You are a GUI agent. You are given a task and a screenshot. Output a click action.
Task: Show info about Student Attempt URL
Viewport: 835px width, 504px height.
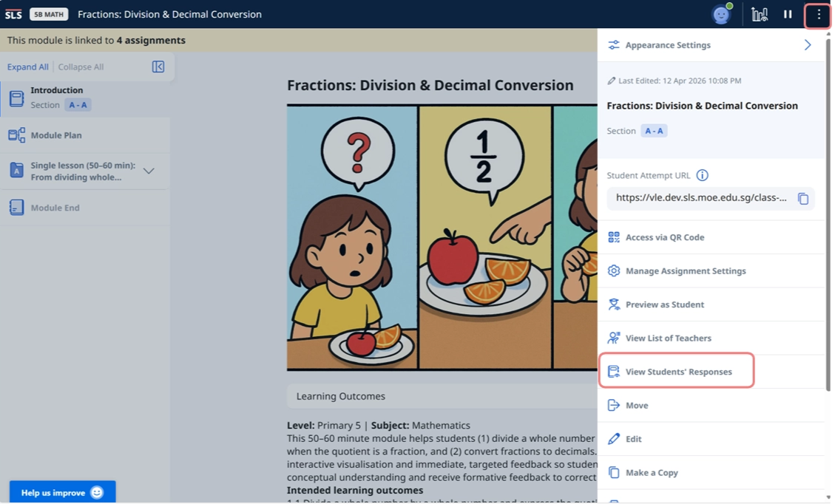click(x=703, y=175)
